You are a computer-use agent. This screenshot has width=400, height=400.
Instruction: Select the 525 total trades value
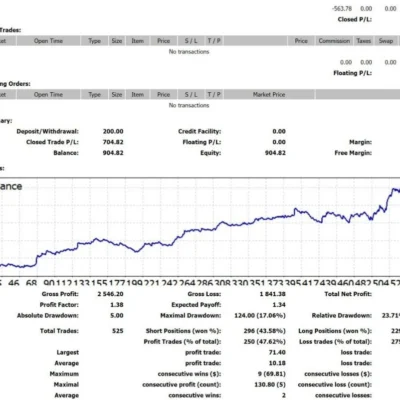click(118, 331)
